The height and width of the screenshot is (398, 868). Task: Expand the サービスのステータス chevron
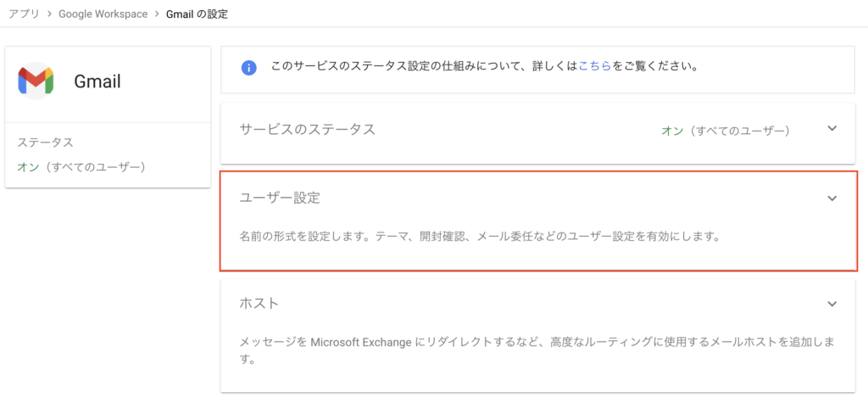(x=832, y=128)
